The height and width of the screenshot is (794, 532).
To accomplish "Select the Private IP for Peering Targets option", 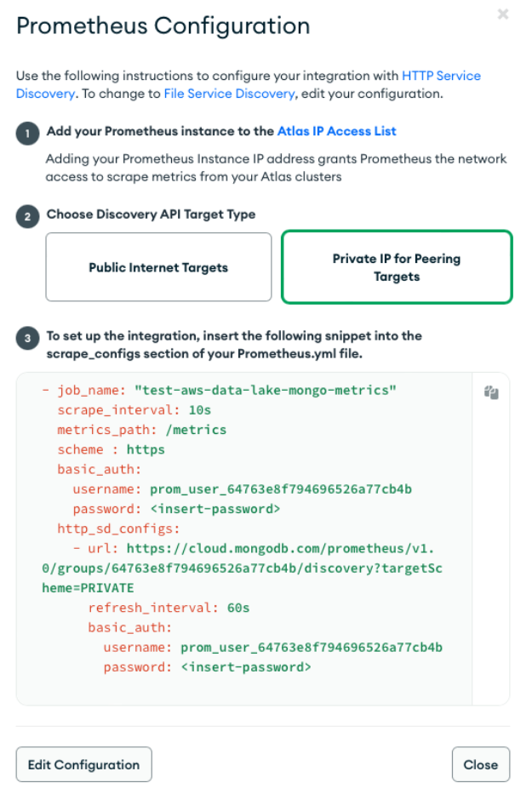I will click(x=397, y=266).
